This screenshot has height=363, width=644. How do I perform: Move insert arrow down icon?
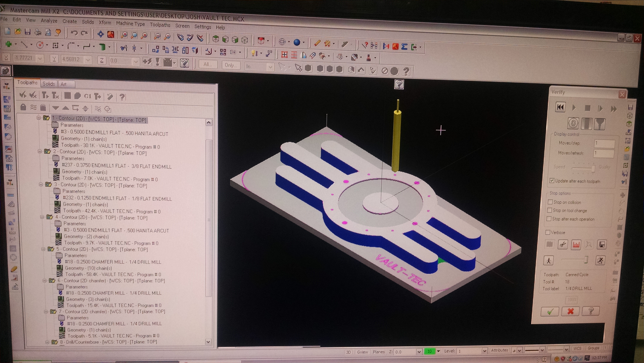tap(55, 108)
